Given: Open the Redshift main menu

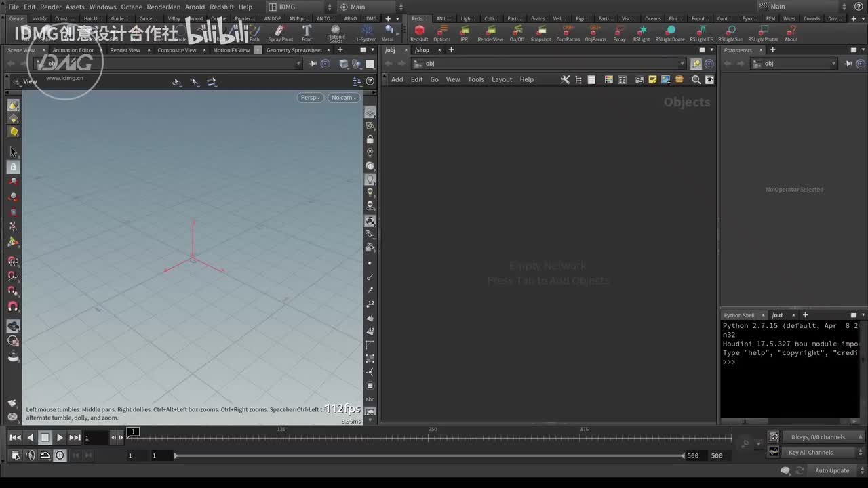Looking at the screenshot, I should click(220, 7).
